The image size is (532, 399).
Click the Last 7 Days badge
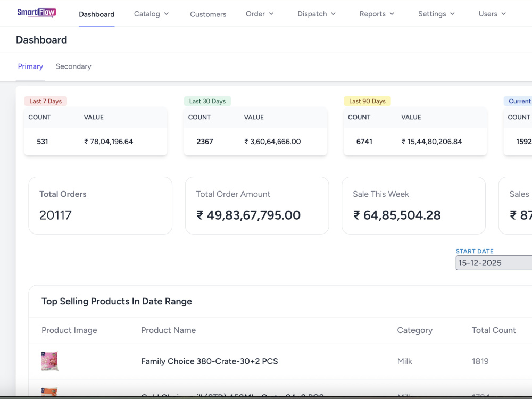tap(45, 101)
